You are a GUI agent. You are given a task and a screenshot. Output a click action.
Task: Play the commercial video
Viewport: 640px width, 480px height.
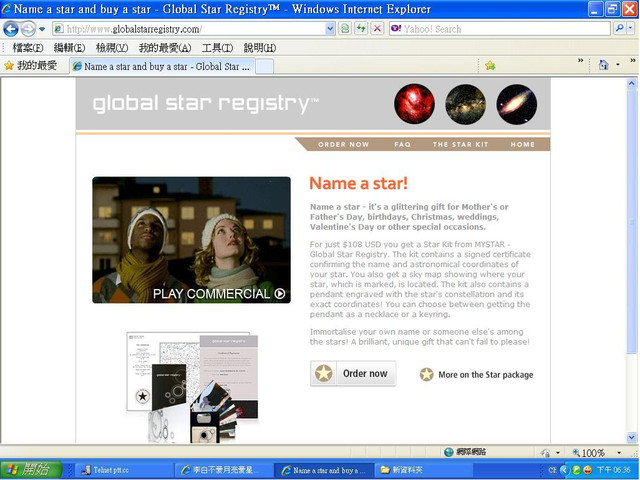tap(191, 240)
